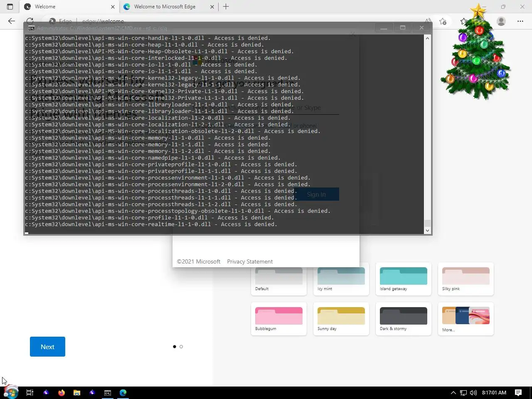Click the CMD scrollbar thumb

427,223
